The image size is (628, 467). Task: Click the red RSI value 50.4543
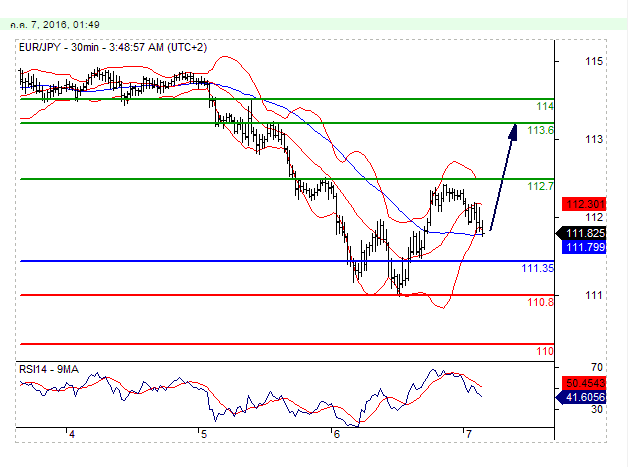584,383
